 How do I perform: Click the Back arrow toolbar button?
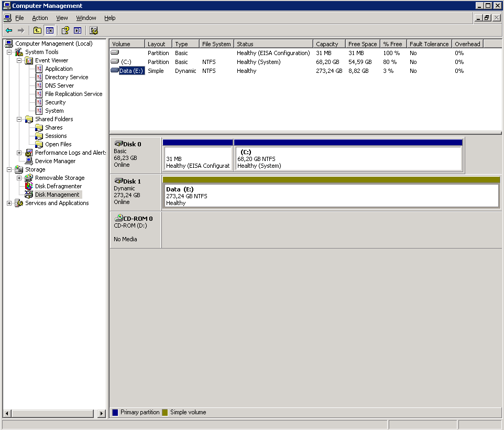[9, 30]
